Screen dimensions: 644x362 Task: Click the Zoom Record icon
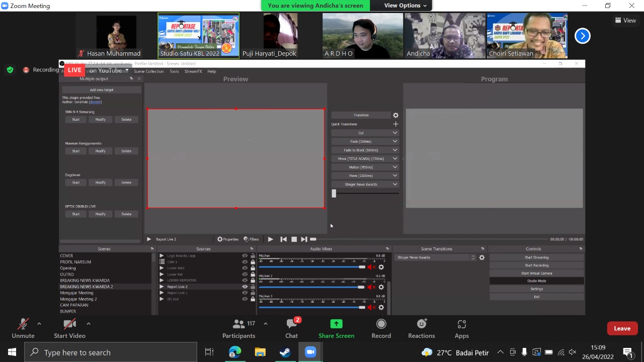click(381, 324)
